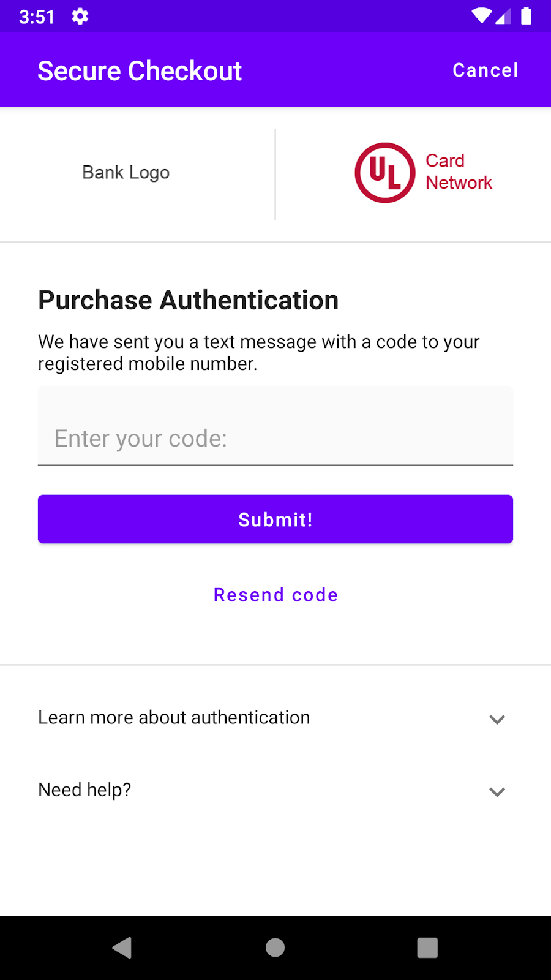Click the Card Network label

459,171
